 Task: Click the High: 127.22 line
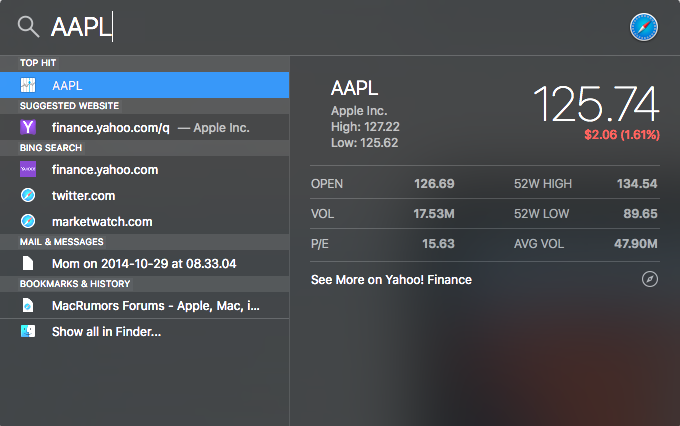tap(365, 127)
